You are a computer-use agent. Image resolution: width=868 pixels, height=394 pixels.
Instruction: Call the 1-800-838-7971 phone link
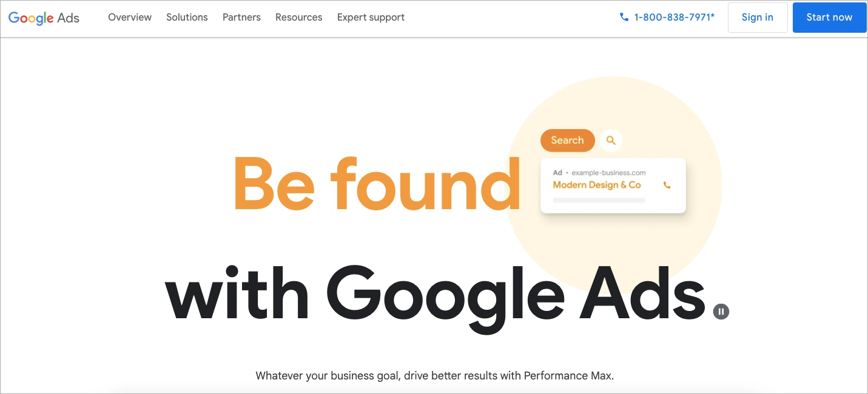(x=674, y=17)
